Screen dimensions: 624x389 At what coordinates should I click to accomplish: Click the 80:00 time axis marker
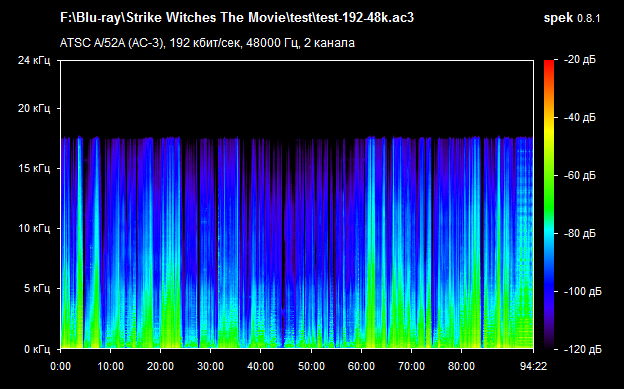(x=461, y=366)
